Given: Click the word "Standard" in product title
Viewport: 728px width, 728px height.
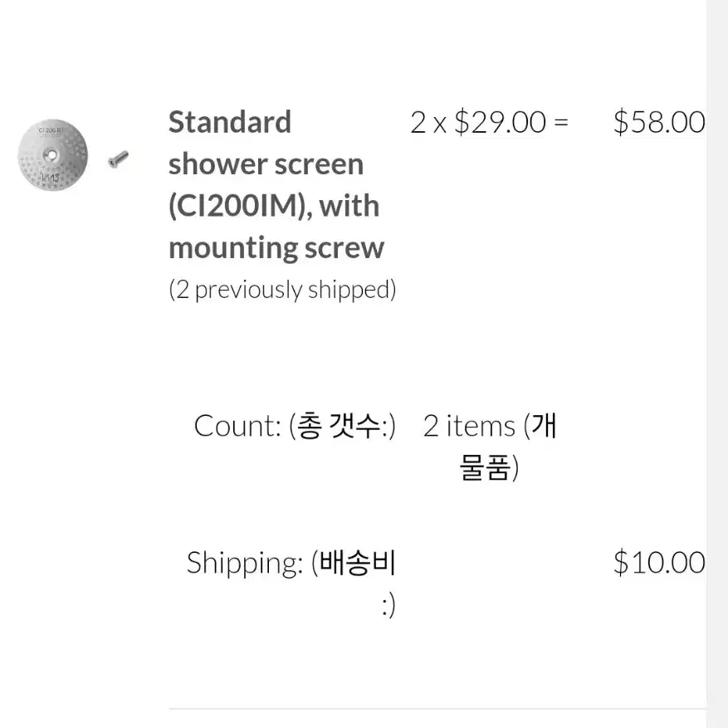Looking at the screenshot, I should tap(230, 122).
